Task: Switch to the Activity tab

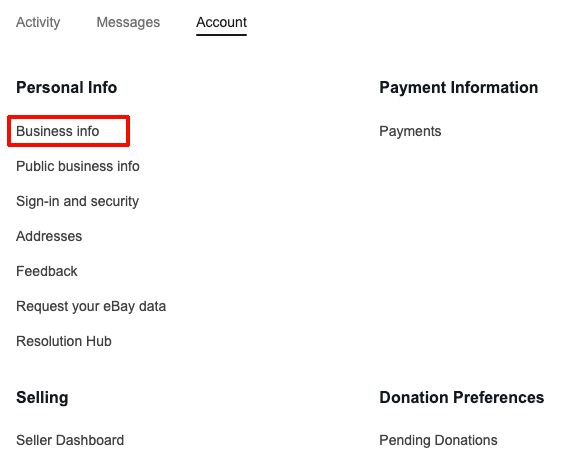Action: (x=38, y=22)
